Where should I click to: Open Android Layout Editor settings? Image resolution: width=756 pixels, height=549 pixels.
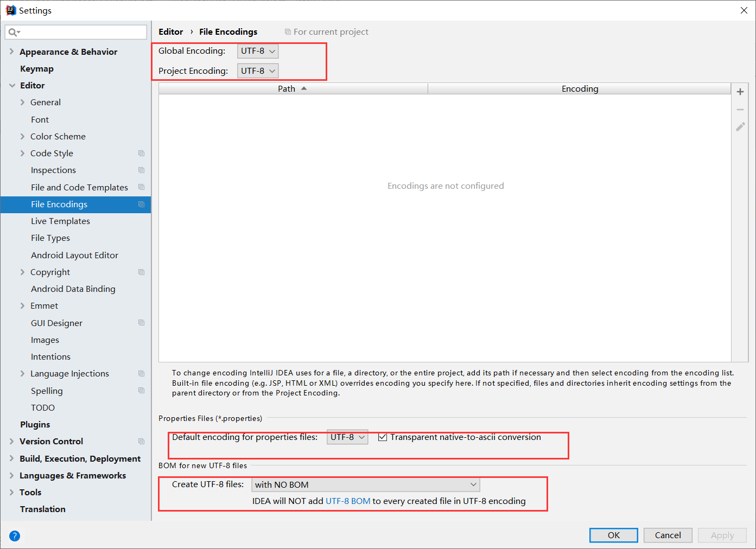pos(75,256)
